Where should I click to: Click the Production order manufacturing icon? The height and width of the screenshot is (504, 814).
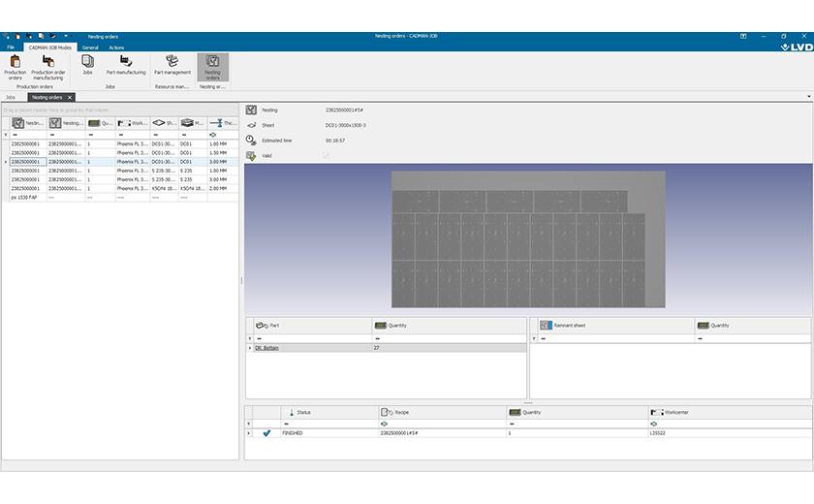[x=47, y=66]
